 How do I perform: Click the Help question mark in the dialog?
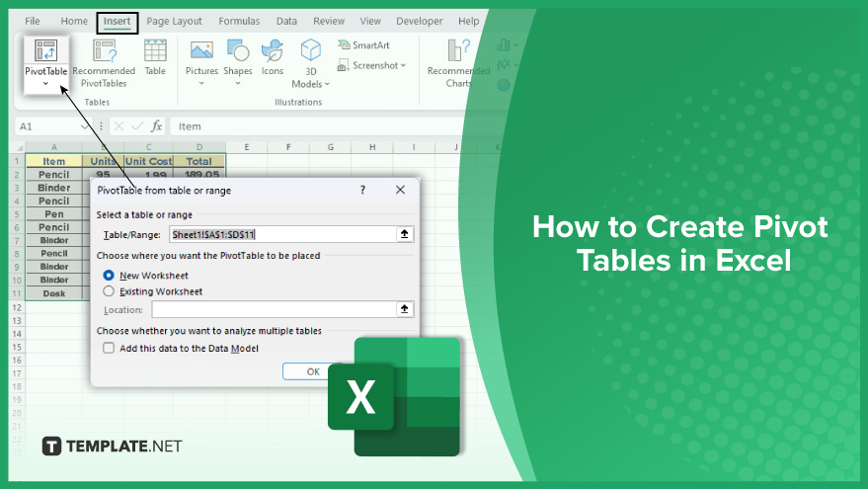[362, 190]
